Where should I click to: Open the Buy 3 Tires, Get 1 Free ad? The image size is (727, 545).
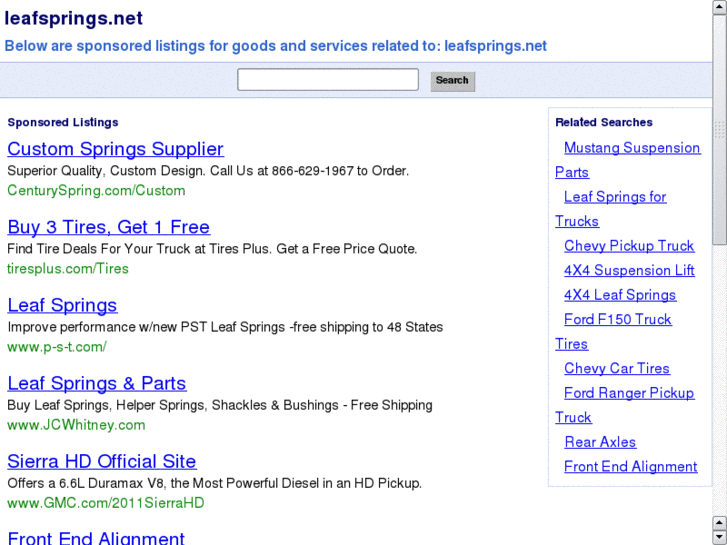[x=108, y=227]
